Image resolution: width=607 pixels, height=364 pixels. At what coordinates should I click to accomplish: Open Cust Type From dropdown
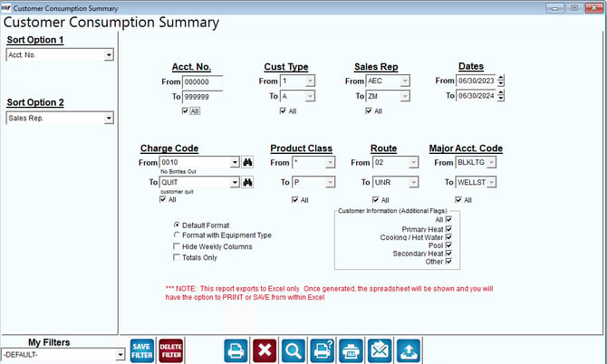coord(310,81)
